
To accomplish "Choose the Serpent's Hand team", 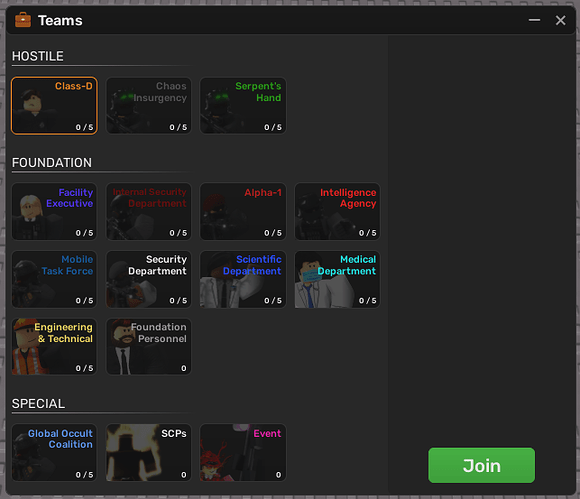I will coord(243,105).
